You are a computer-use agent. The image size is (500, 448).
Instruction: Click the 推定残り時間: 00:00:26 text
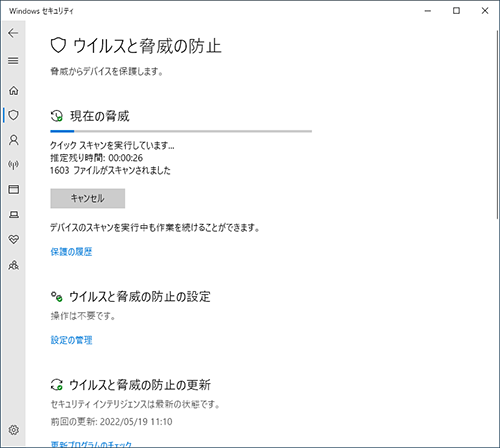point(96,158)
